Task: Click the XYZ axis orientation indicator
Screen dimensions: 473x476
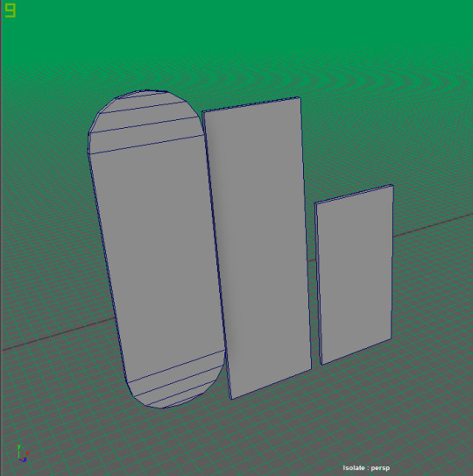Action: (x=22, y=453)
